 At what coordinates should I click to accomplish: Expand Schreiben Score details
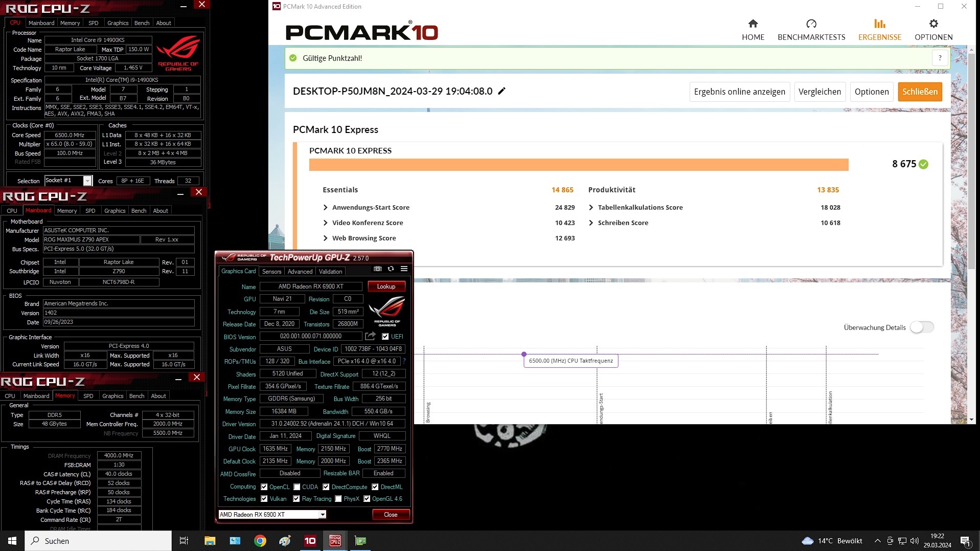[x=591, y=223]
